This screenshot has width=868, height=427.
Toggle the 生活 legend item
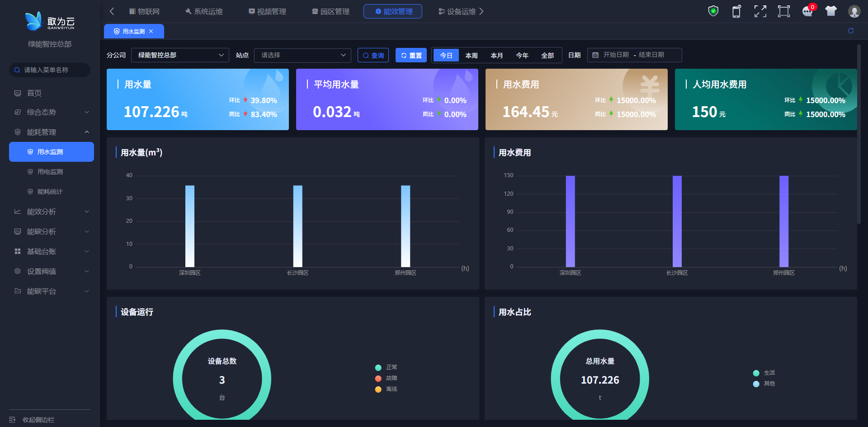tap(764, 373)
